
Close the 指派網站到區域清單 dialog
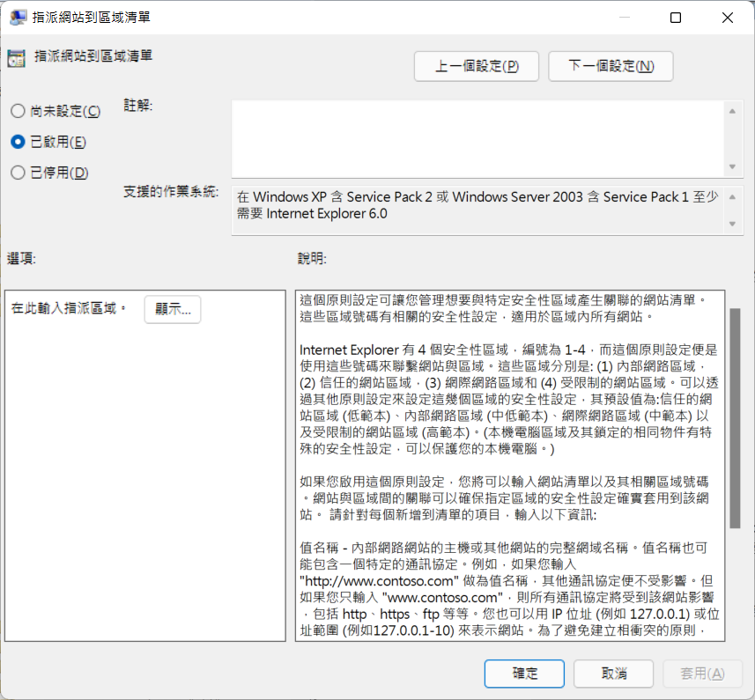coord(727,18)
